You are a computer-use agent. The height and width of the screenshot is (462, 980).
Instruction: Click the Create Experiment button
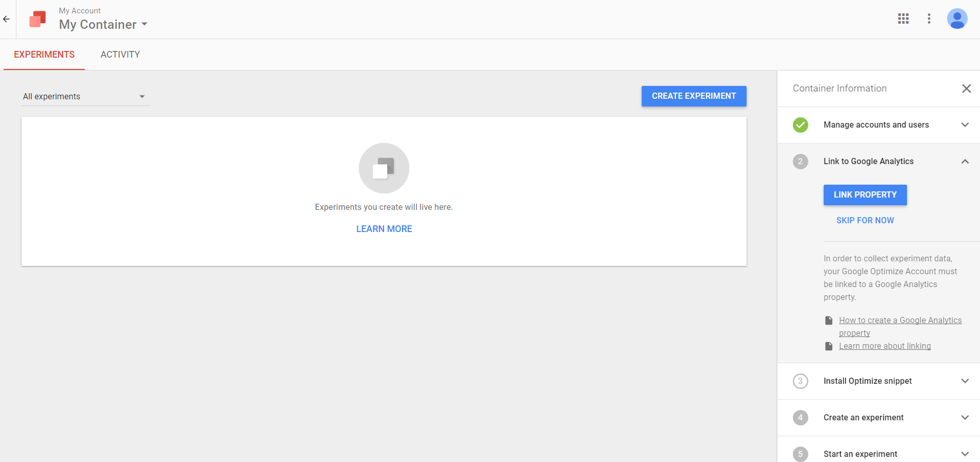coord(694,96)
